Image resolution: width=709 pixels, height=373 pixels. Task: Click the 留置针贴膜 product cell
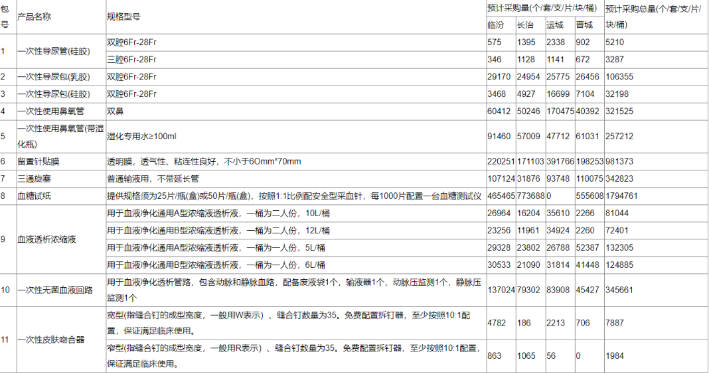(x=38, y=161)
